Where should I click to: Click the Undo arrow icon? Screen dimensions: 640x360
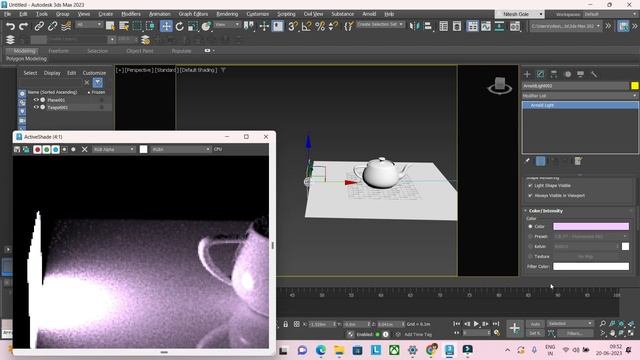10,26
